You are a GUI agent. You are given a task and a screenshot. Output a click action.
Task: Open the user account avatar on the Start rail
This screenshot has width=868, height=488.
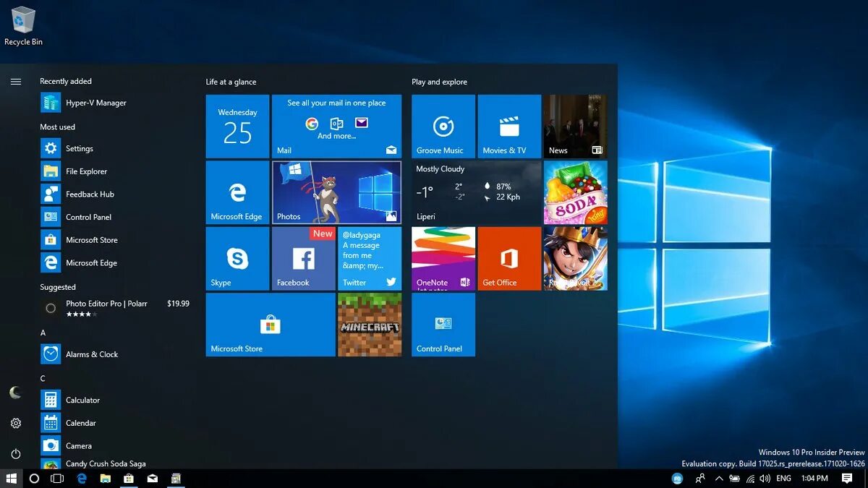click(15, 393)
